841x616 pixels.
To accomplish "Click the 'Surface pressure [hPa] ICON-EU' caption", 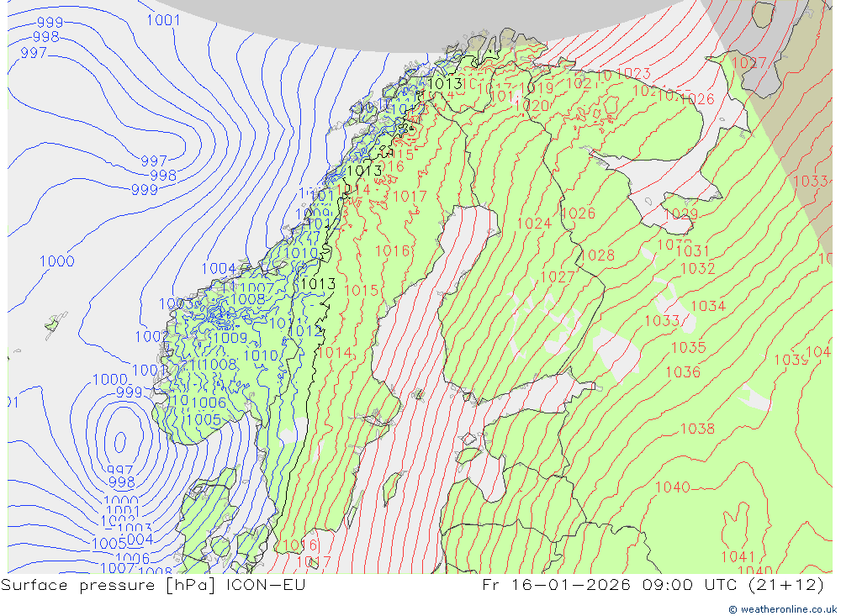I will (x=153, y=585).
